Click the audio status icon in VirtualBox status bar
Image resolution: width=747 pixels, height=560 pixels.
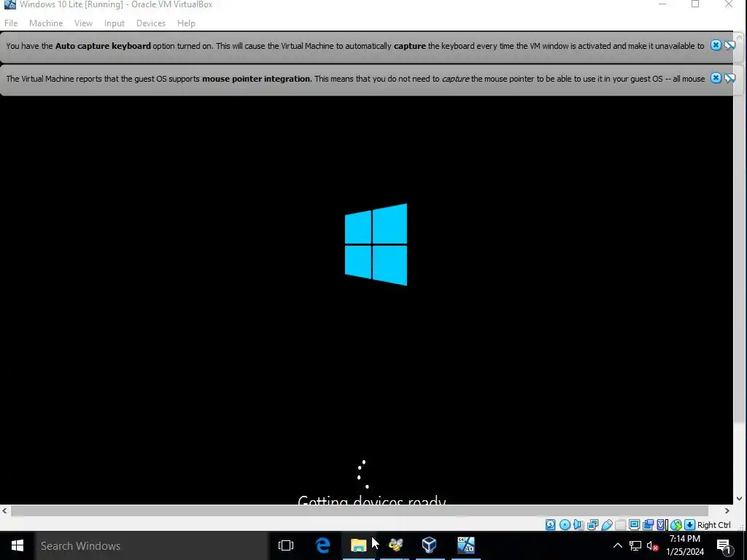pos(578,525)
